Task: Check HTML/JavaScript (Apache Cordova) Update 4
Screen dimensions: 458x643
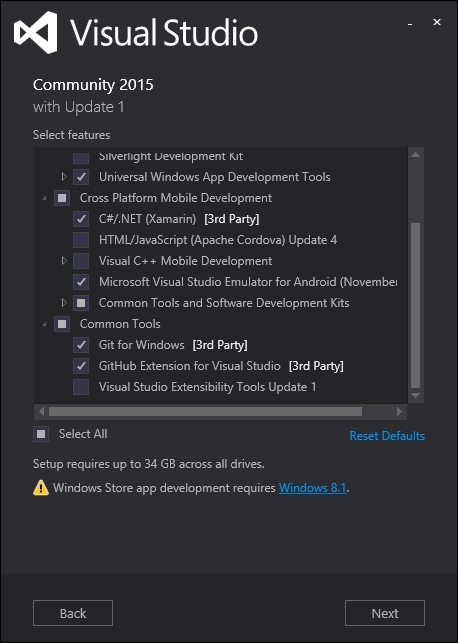Action: pyautogui.click(x=81, y=240)
